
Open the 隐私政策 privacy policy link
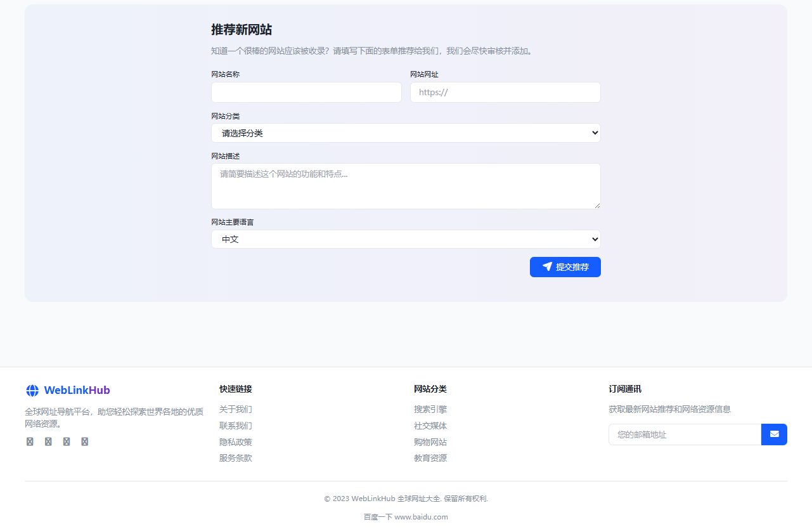[x=234, y=441]
